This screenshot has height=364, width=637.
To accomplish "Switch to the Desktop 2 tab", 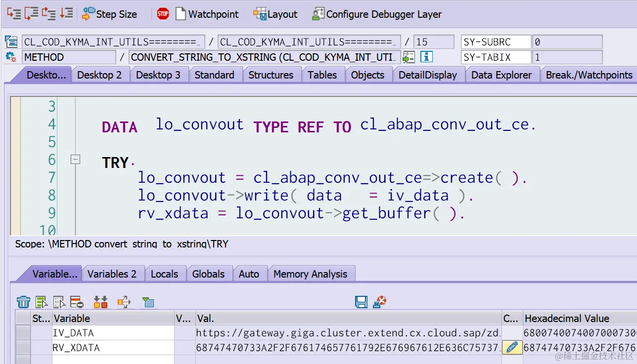I will coord(99,75).
